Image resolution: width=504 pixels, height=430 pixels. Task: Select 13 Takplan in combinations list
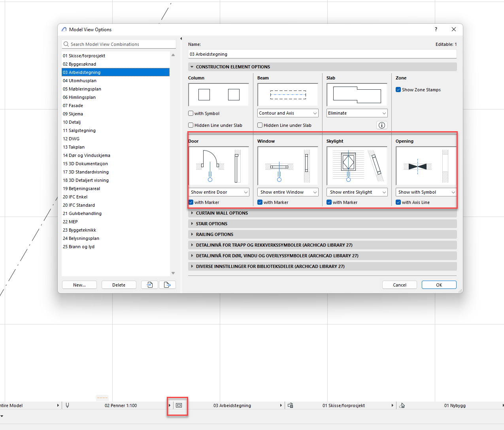click(74, 147)
